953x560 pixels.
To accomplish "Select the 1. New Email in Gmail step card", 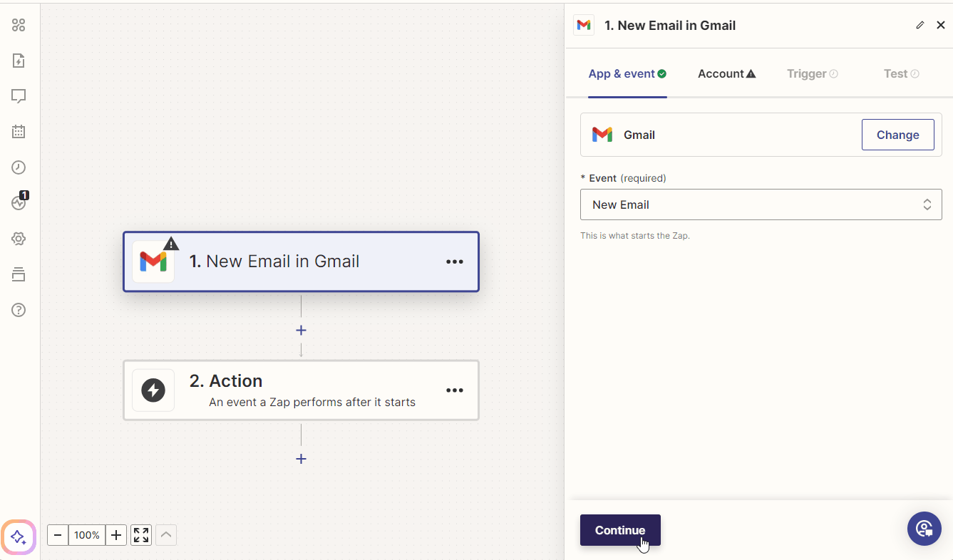I will click(301, 261).
